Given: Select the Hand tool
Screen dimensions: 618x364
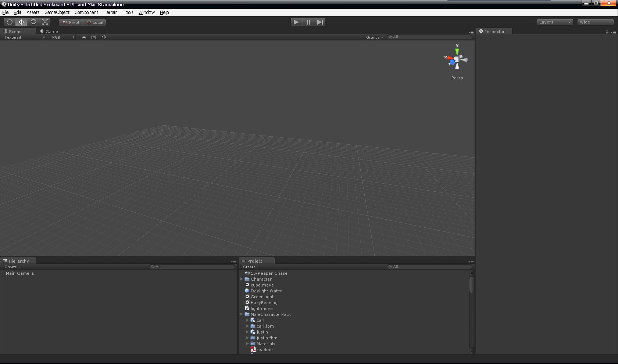Looking at the screenshot, I should pos(9,22).
